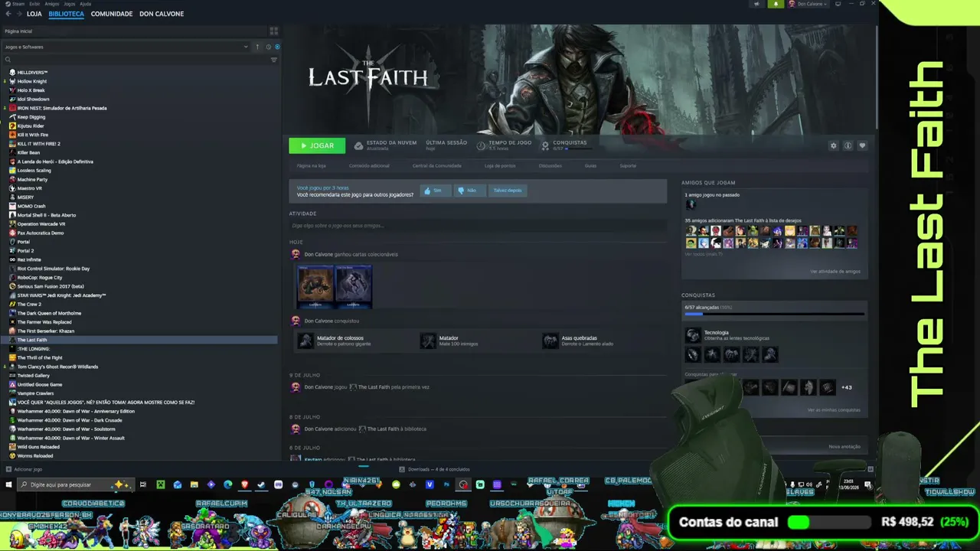Open achievements trophy icon in header
980x551 pixels.
pyautogui.click(x=545, y=145)
